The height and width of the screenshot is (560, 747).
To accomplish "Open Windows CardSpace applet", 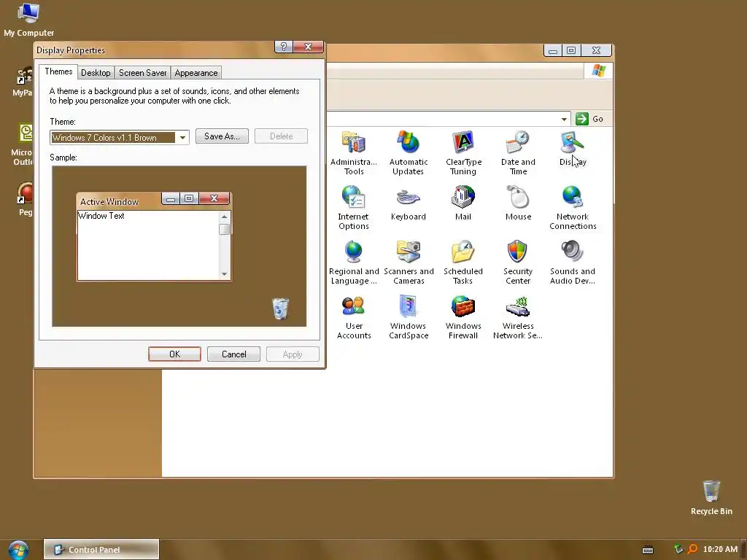I will coord(409,316).
